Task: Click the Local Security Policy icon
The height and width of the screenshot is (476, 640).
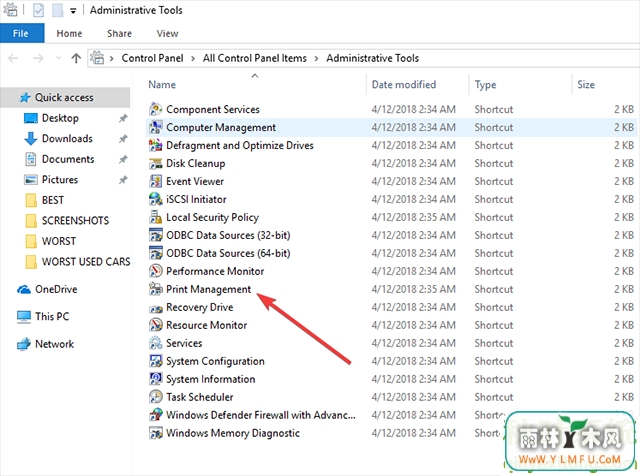Action: 156,217
